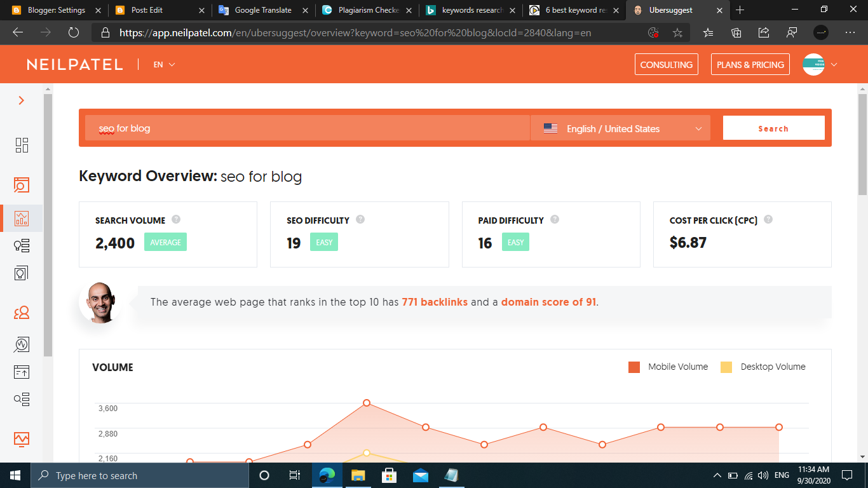The width and height of the screenshot is (868, 488).
Task: Open the top pages upload-window icon
Action: click(x=22, y=372)
